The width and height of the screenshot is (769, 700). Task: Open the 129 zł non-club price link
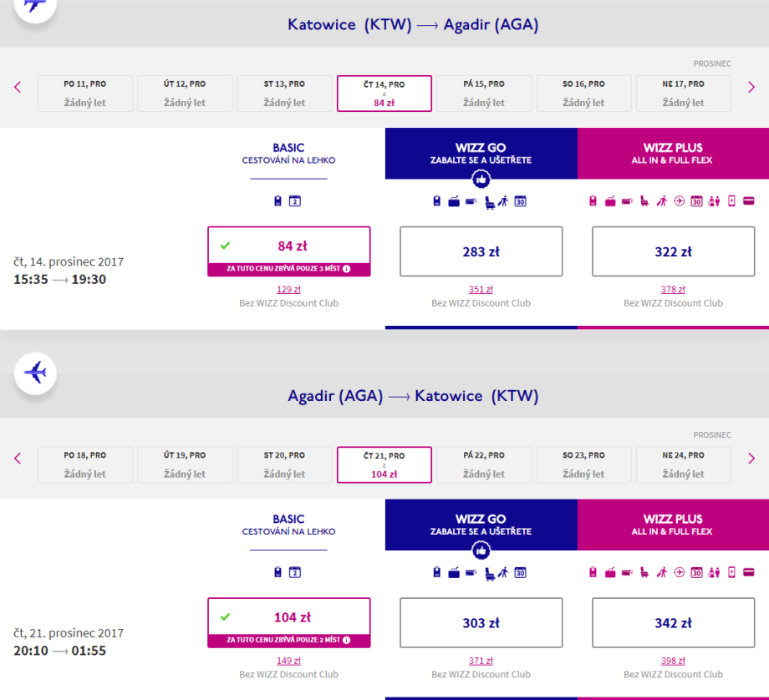pos(288,289)
